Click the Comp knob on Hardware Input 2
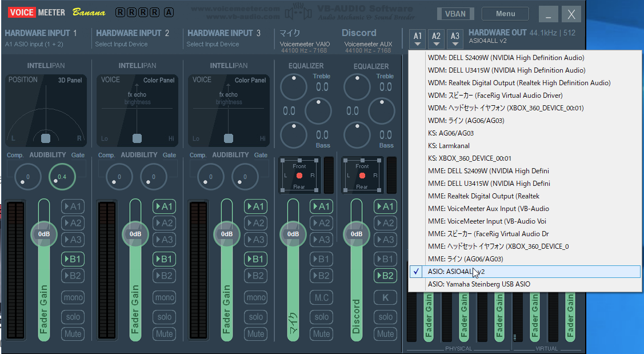 coord(119,177)
